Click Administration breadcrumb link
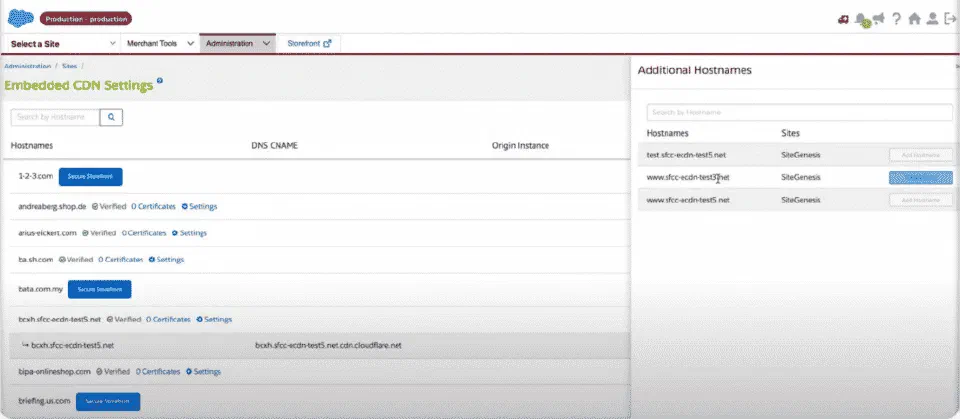 [28, 66]
